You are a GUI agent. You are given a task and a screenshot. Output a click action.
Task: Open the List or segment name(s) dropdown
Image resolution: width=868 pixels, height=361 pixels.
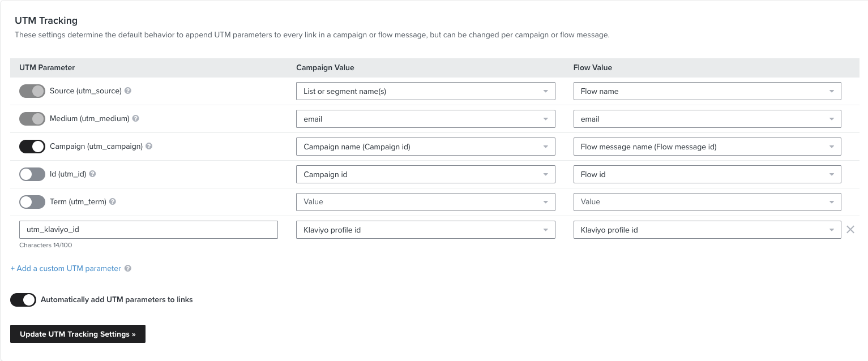click(x=425, y=91)
